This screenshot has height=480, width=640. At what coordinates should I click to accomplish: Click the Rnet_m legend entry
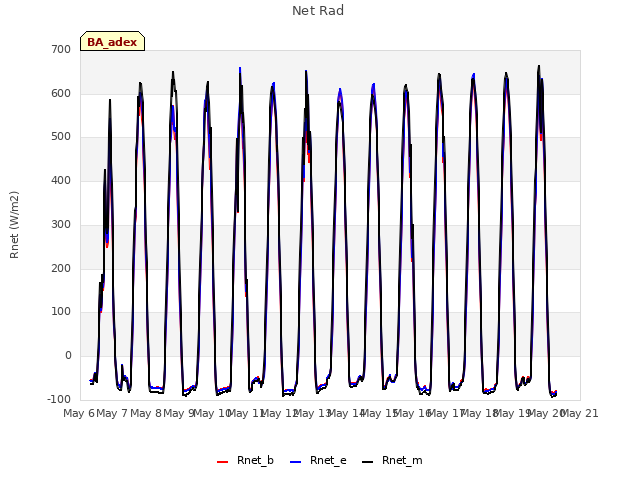coord(392,461)
